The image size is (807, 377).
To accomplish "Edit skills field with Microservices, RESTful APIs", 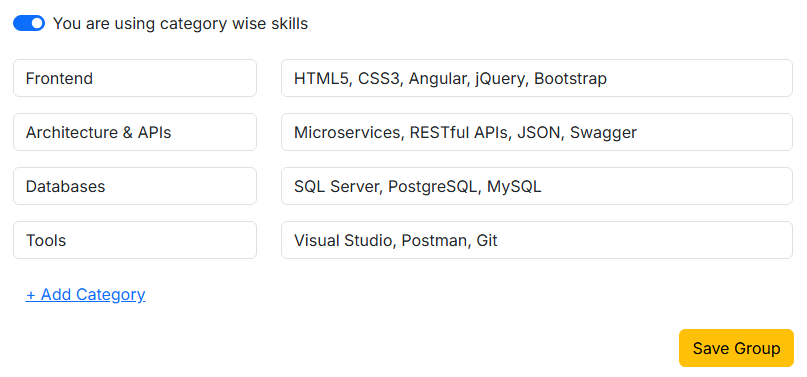I will tap(537, 132).
